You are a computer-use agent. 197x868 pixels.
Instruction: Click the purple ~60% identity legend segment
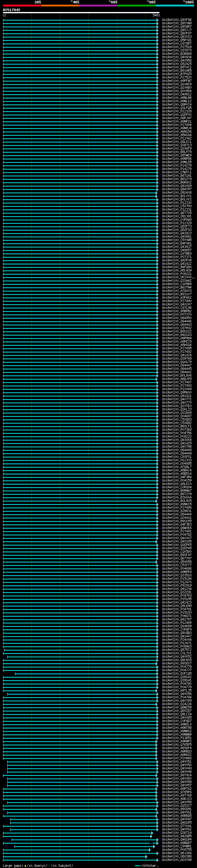coord(98,6)
